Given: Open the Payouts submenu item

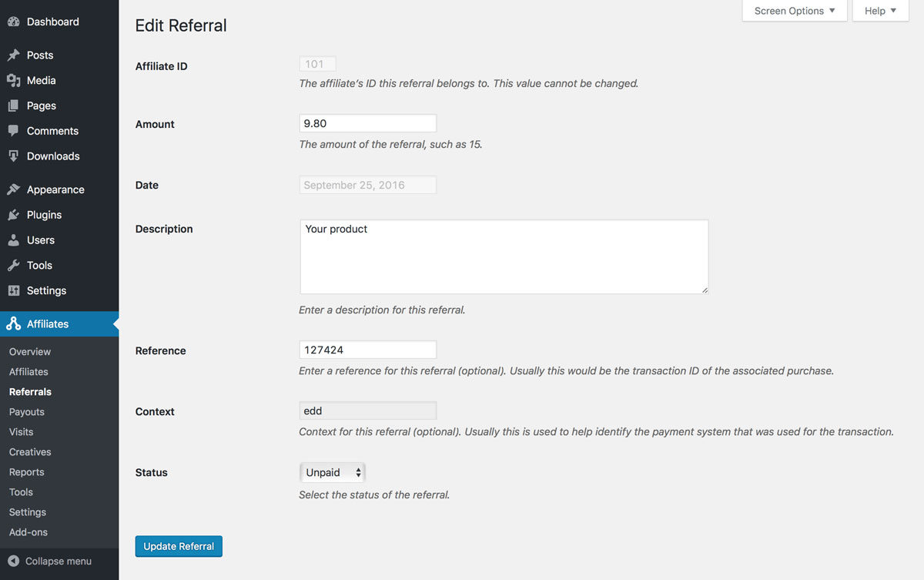Looking at the screenshot, I should point(27,412).
